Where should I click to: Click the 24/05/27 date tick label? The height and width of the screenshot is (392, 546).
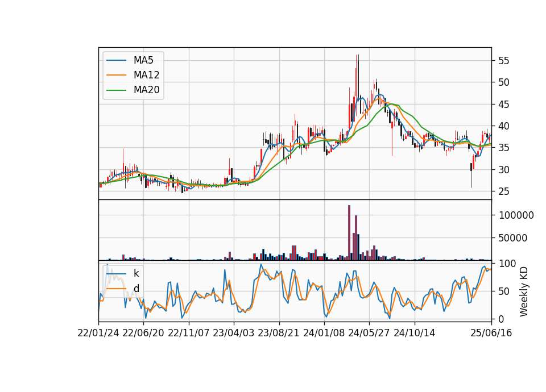(369, 333)
